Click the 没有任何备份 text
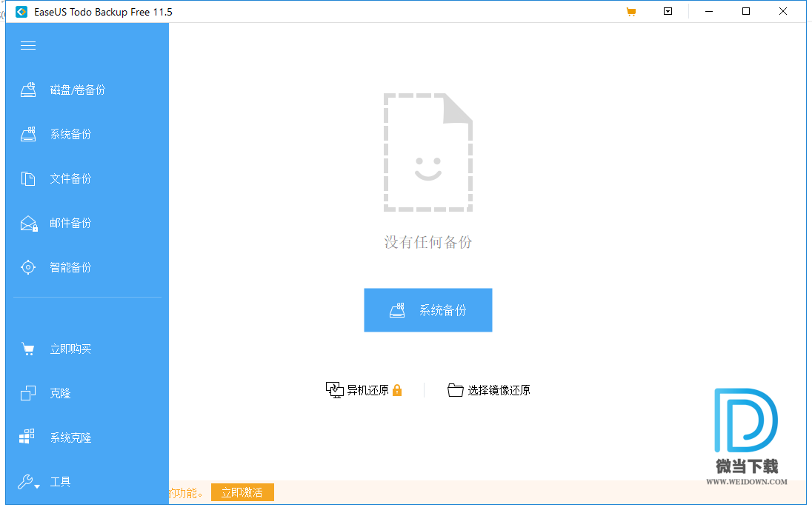This screenshot has height=510, width=812. pos(427,242)
